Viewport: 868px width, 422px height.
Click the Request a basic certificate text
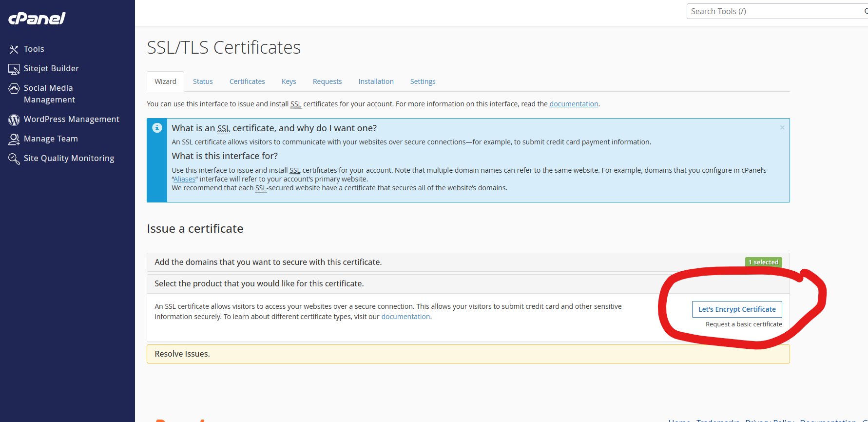(x=744, y=324)
